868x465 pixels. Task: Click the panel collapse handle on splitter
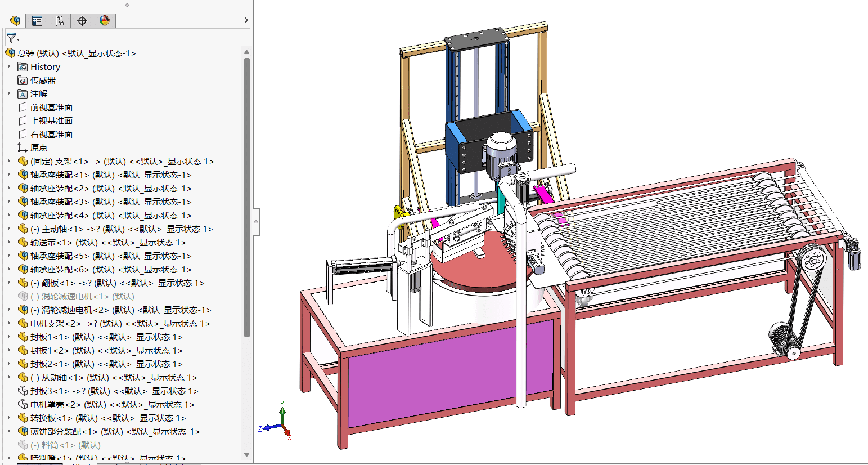click(256, 222)
